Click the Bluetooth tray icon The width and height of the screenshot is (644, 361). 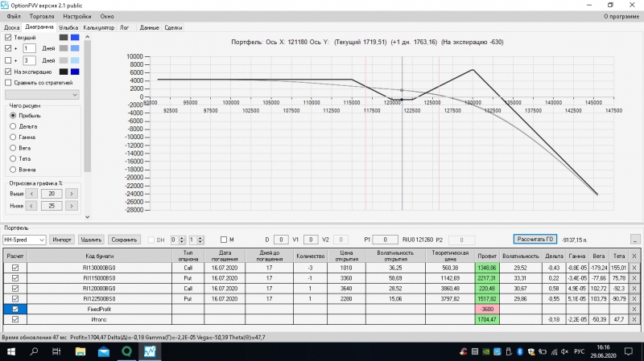tap(519, 351)
